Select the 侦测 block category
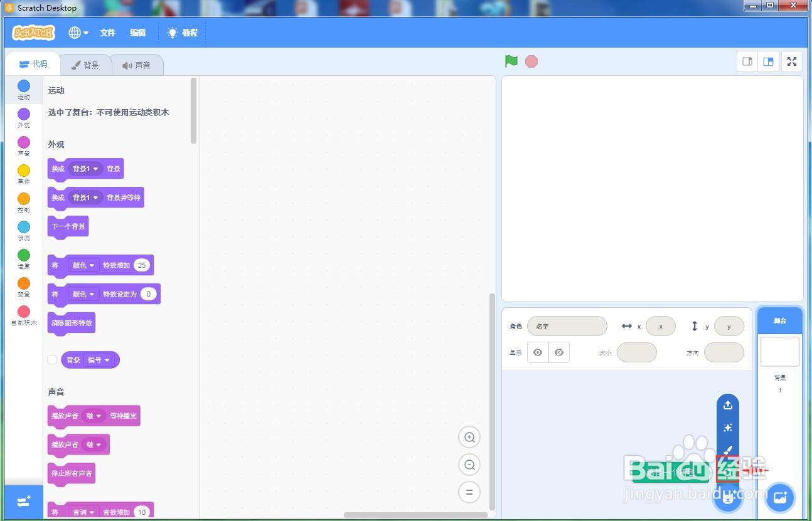812x521 pixels. click(23, 231)
